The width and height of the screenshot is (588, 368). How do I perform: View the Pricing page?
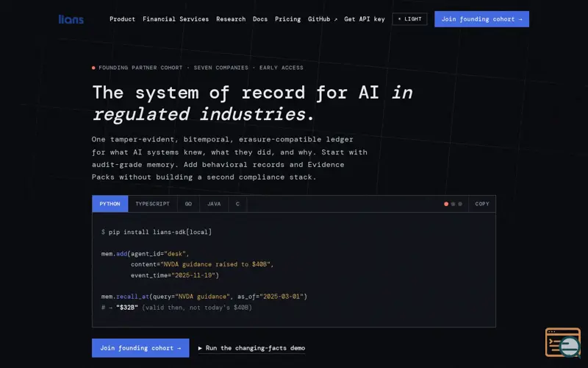pyautogui.click(x=287, y=19)
